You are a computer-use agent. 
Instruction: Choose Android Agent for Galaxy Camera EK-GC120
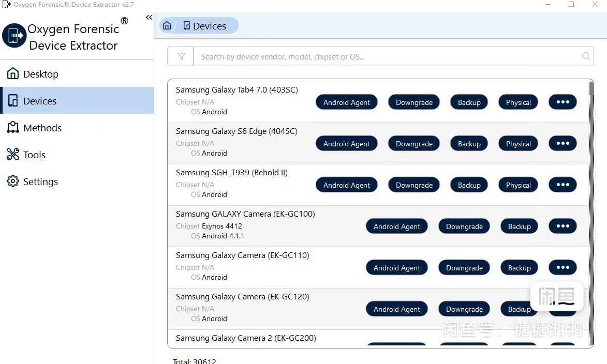397,309
